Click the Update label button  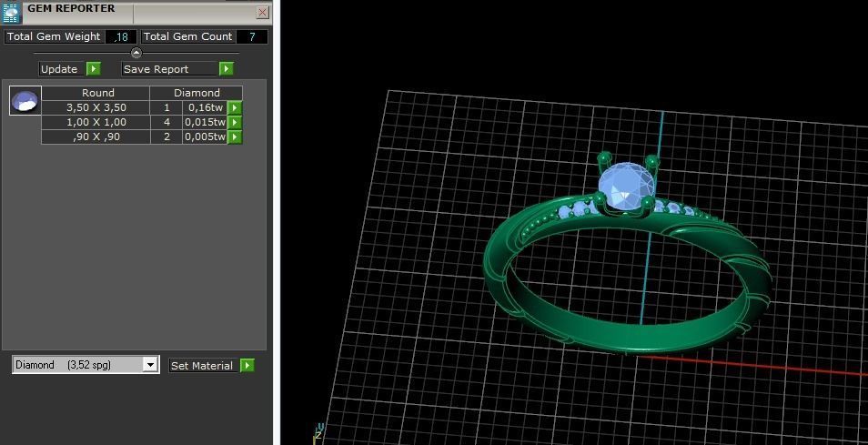[x=61, y=69]
